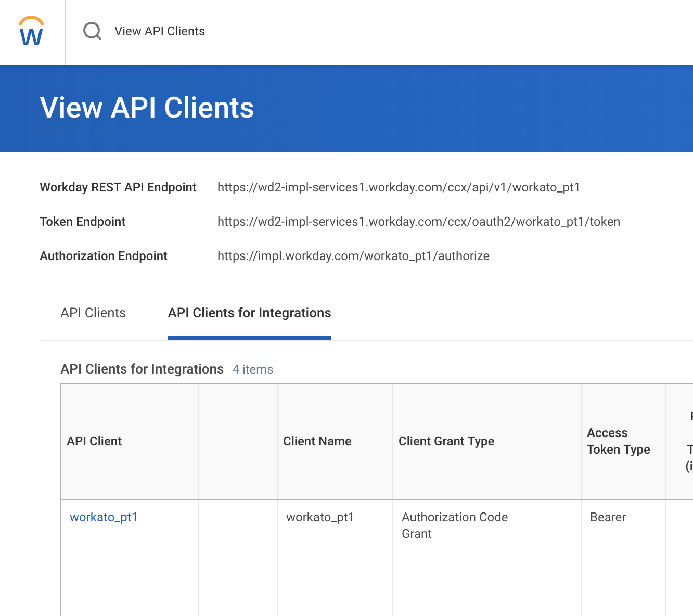Click the Access Token Type column header

tap(619, 441)
